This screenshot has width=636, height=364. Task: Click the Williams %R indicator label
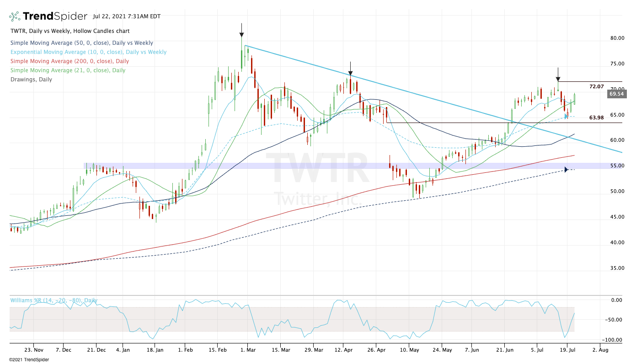pos(53,300)
